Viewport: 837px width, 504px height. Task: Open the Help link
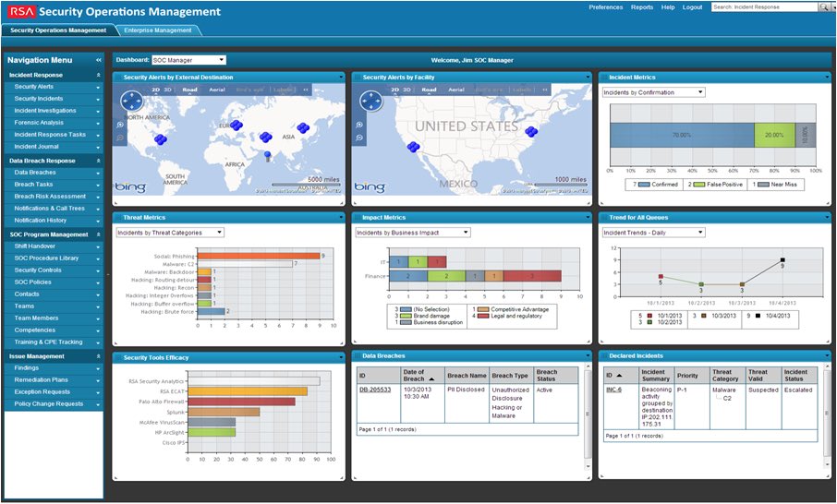pyautogui.click(x=668, y=7)
